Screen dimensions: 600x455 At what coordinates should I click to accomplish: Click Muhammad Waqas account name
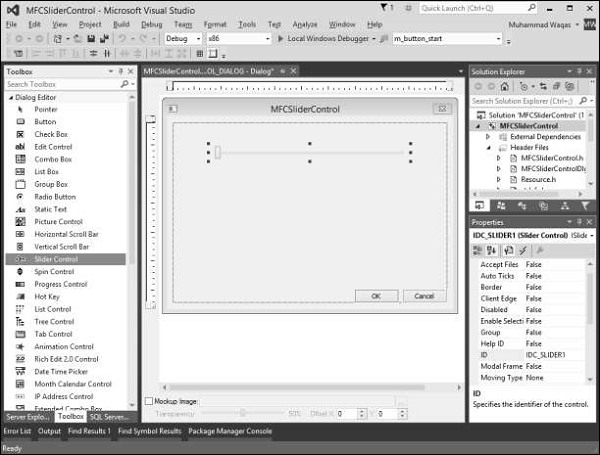coord(540,25)
